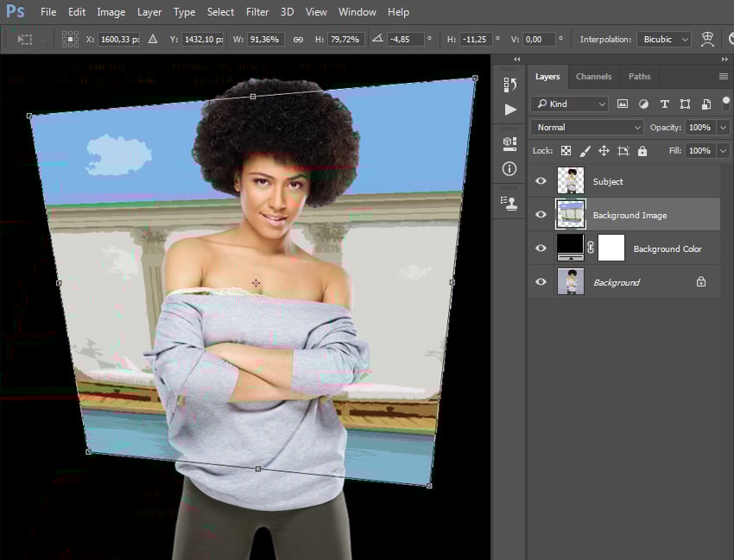Screen dimensions: 734x560
Task: Hide the Subject layer
Action: tap(541, 181)
